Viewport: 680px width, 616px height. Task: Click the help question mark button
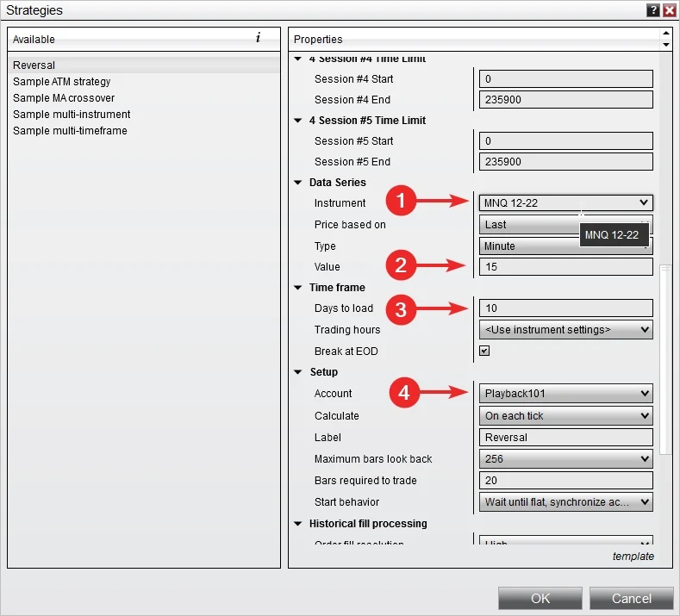pyautogui.click(x=653, y=10)
